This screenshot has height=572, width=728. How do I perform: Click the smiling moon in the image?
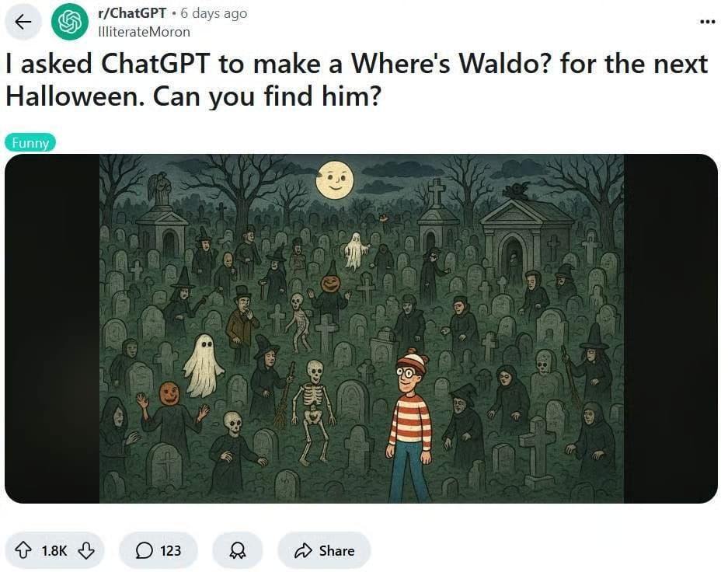pyautogui.click(x=334, y=180)
